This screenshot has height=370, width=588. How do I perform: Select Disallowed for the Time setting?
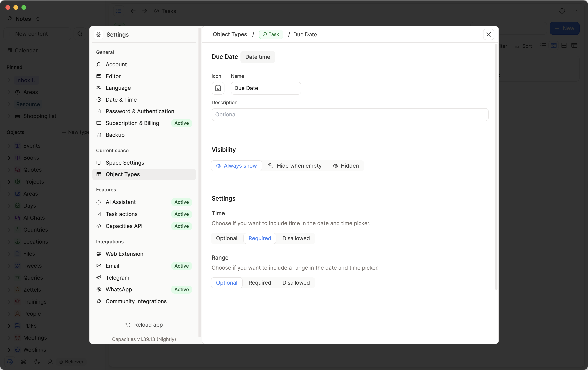pos(296,238)
